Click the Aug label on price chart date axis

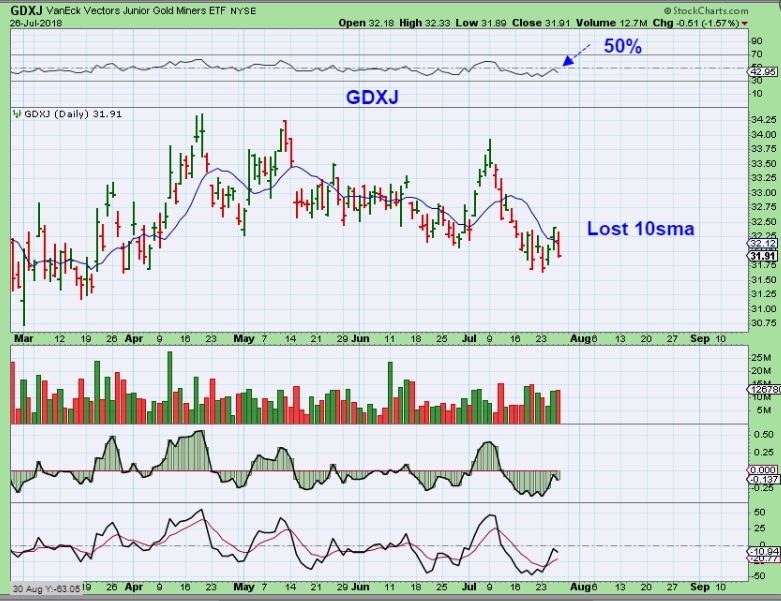(x=580, y=339)
